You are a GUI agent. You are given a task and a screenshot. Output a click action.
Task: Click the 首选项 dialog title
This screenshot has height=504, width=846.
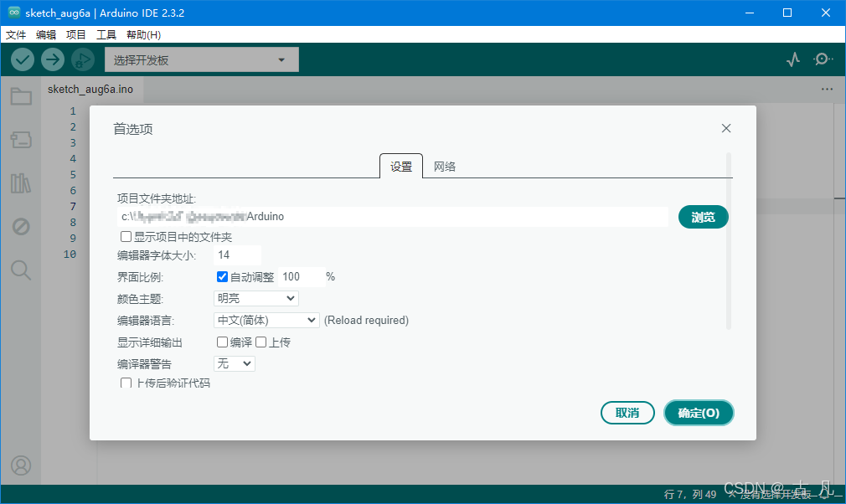click(x=132, y=129)
